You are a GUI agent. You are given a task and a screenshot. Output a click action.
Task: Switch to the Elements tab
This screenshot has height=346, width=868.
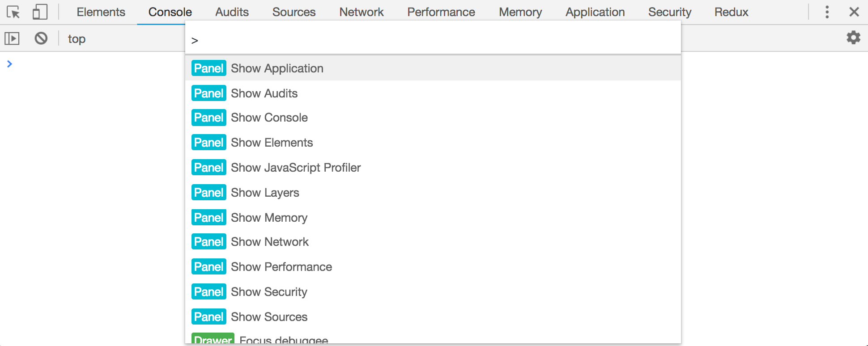101,12
